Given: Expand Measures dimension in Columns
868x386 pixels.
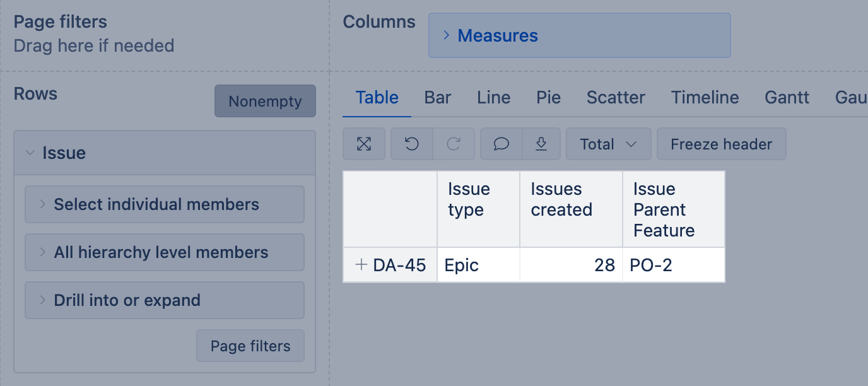Looking at the screenshot, I should tap(579, 35).
